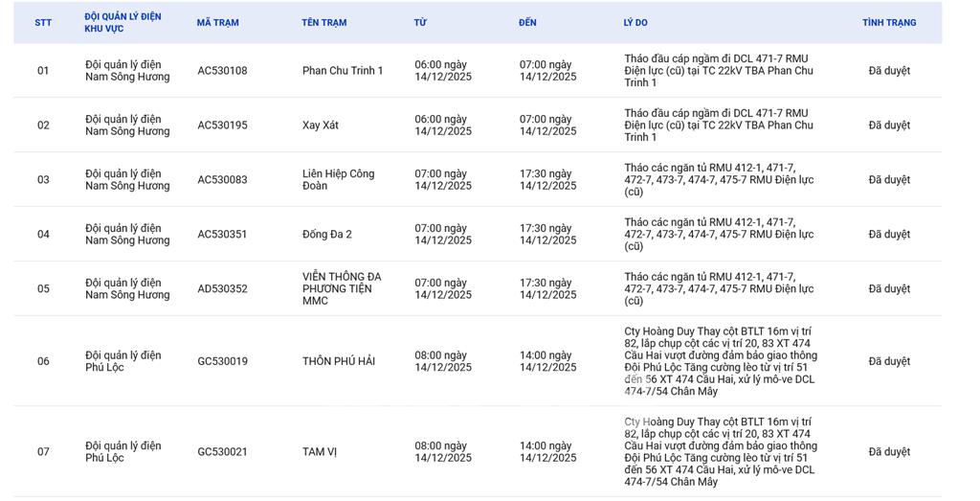The width and height of the screenshot is (980, 501).
Task: Select station code AC530083
Action: (x=222, y=180)
